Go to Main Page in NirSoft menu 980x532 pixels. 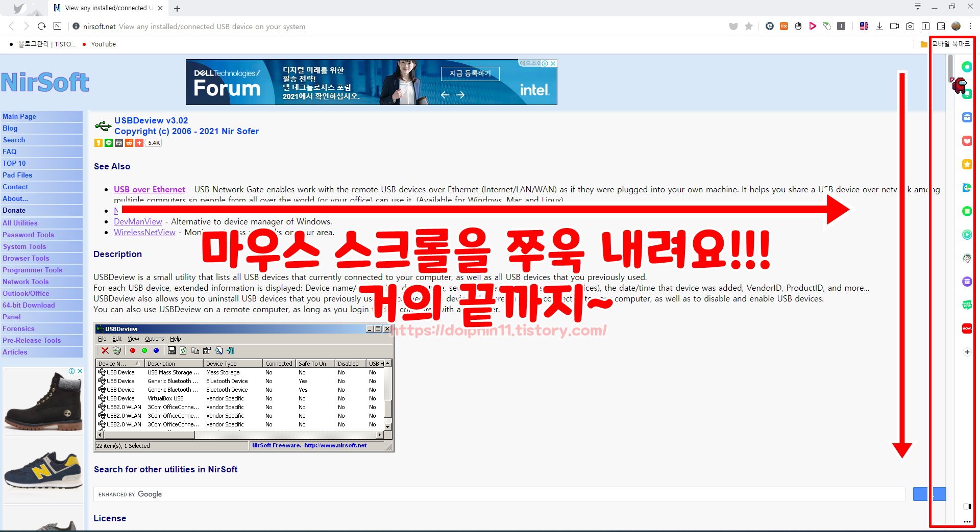pyautogui.click(x=42, y=116)
